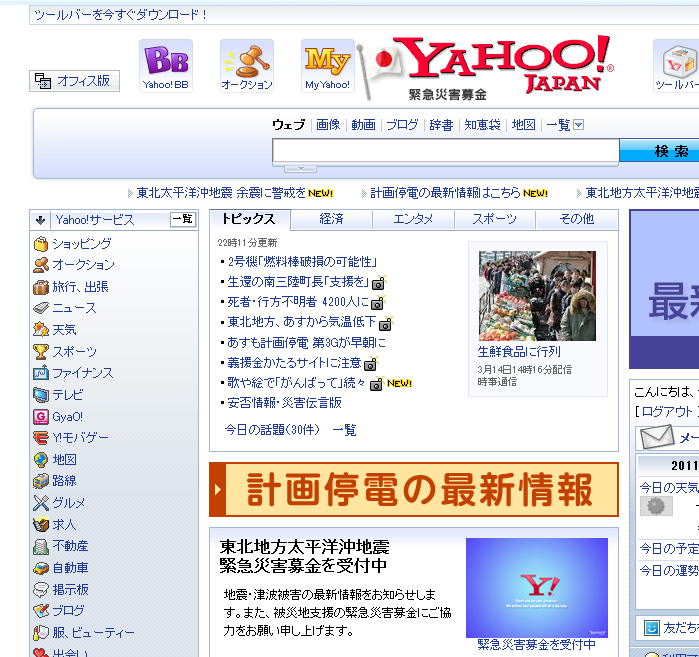Open the 一覧 dropdown arrow in search tabs
Image resolution: width=699 pixels, height=657 pixels.
pos(578,125)
